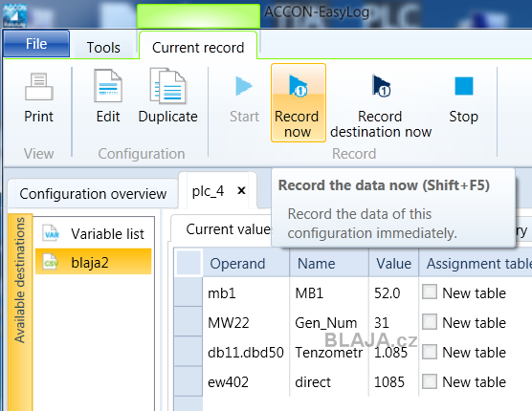Open the Configuration overview tab
The image size is (532, 411).
[93, 193]
